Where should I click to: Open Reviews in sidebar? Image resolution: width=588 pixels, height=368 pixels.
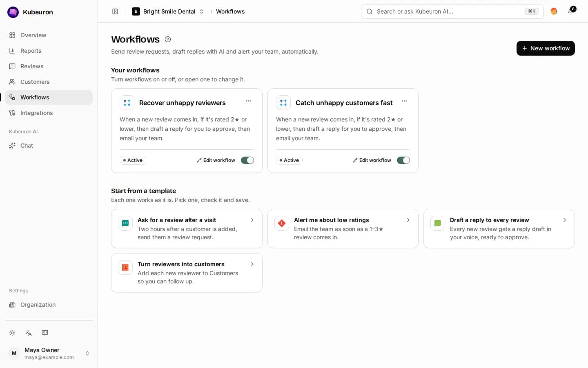(49, 66)
